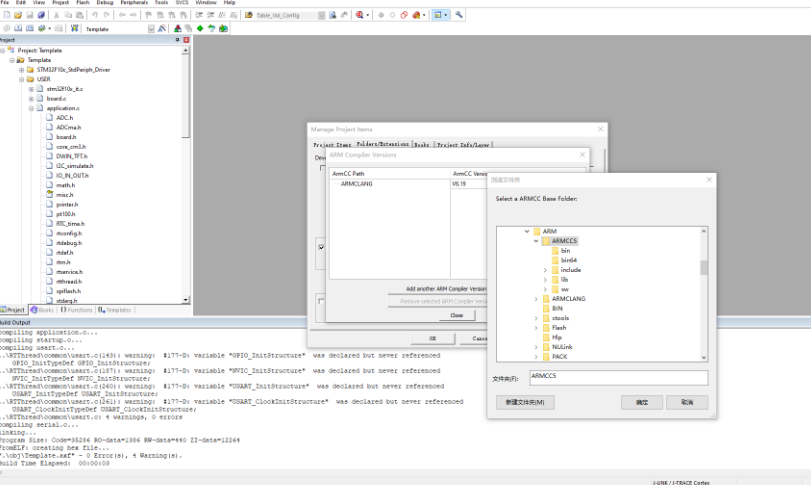The width and height of the screenshot is (811, 485).
Task: Click Close in ARM Compiler Versions dialog
Action: [457, 315]
